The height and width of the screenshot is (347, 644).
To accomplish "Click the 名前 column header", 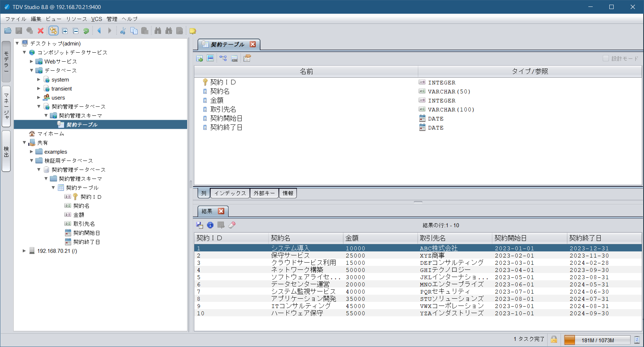I will (x=306, y=71).
